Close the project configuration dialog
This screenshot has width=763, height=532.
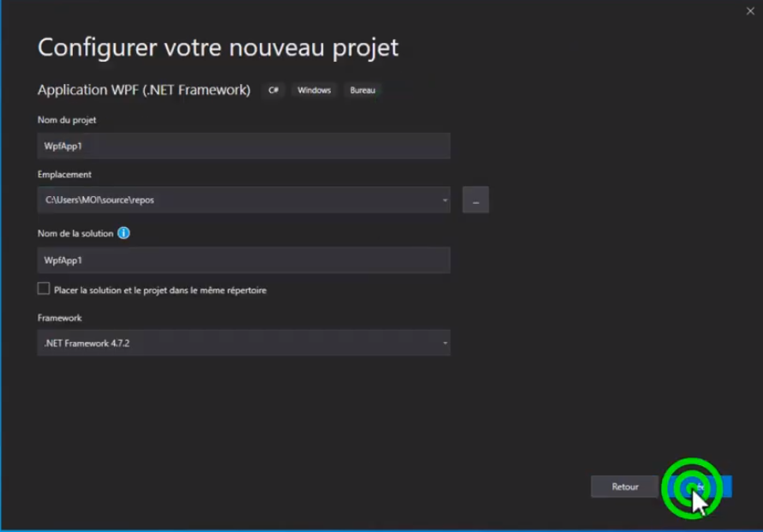coord(750,11)
